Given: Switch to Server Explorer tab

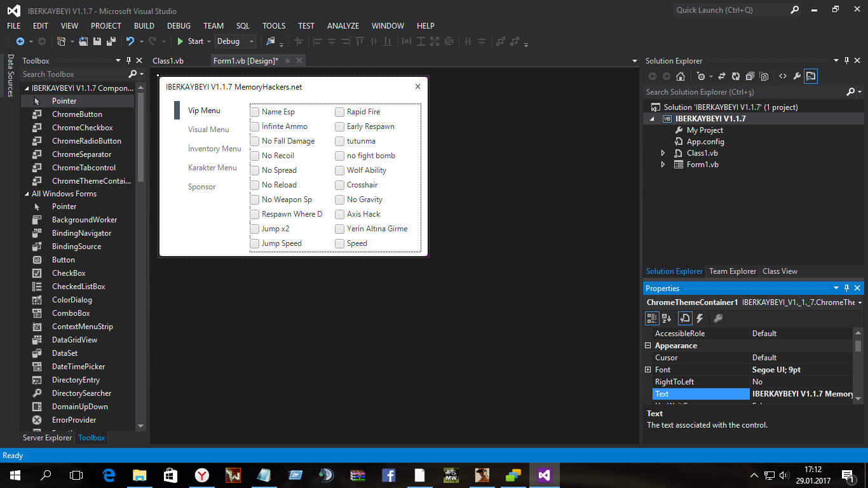Looking at the screenshot, I should click(x=47, y=438).
